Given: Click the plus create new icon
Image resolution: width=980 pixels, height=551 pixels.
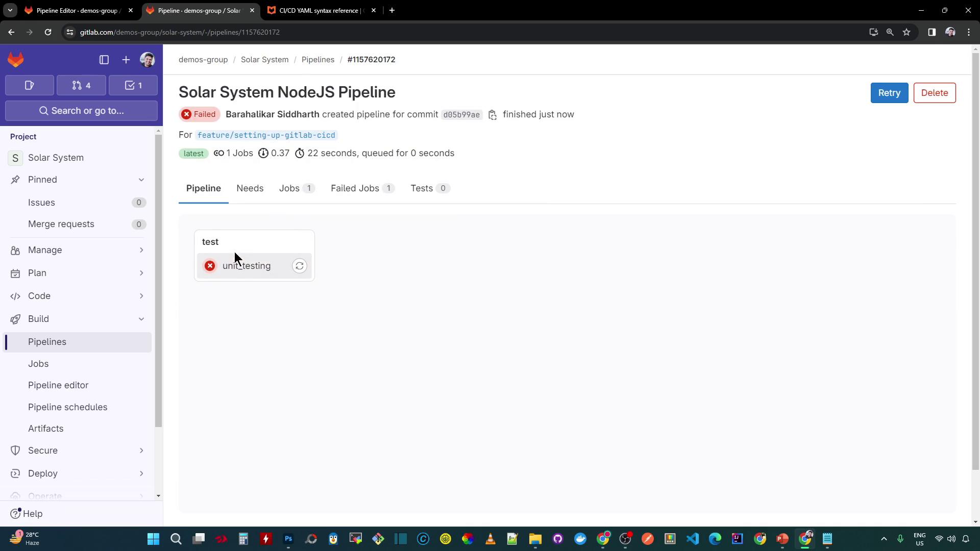Looking at the screenshot, I should [x=126, y=60].
